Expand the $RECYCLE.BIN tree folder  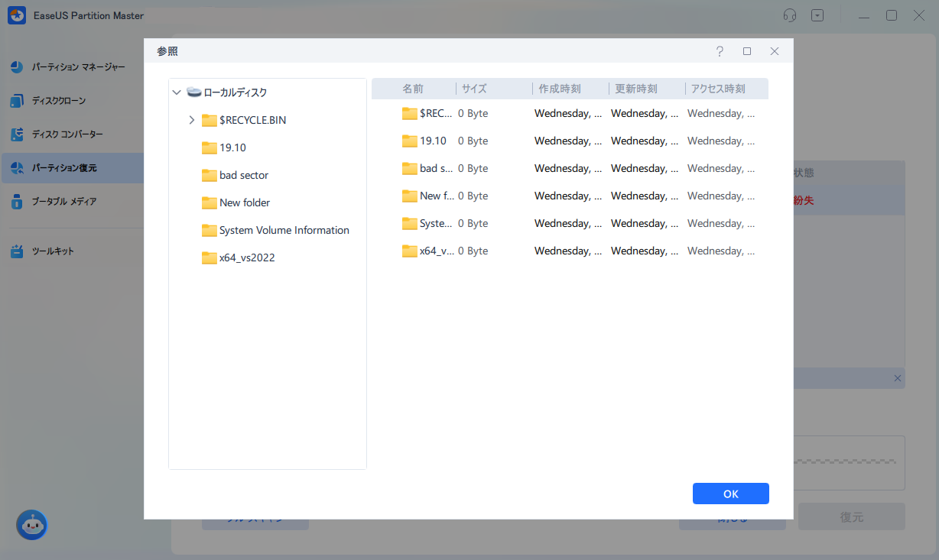(x=192, y=120)
